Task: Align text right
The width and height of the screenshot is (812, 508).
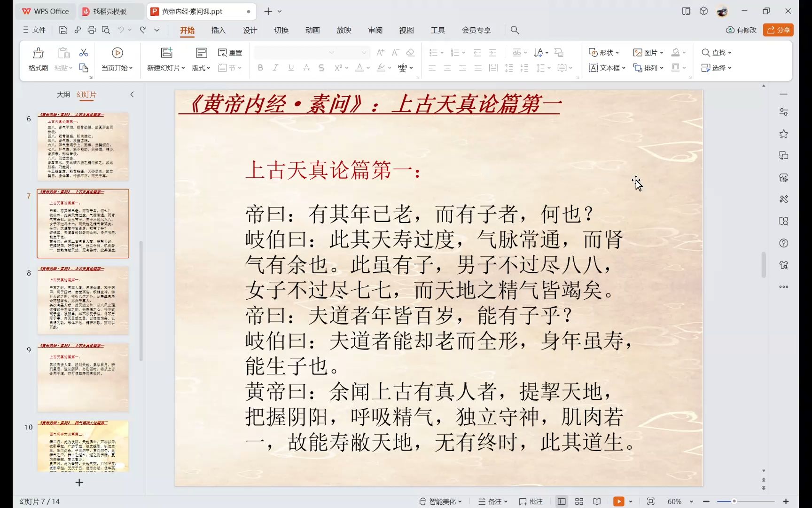Action: click(462, 68)
